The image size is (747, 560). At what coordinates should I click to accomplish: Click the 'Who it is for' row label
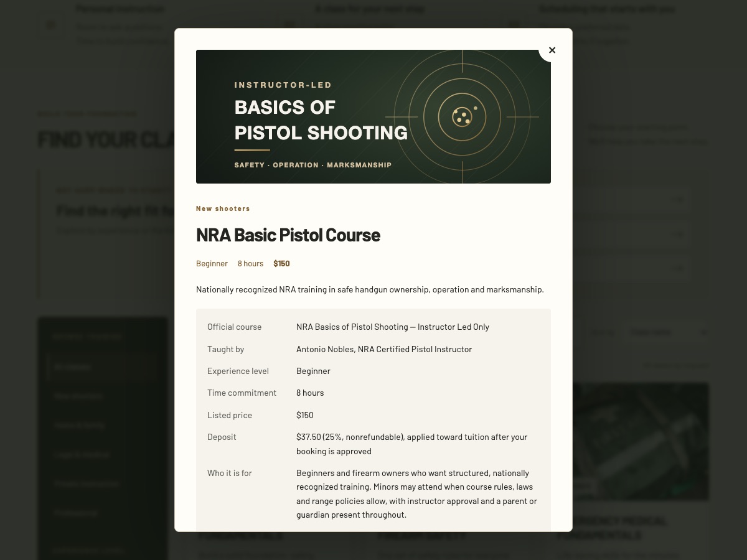pyautogui.click(x=230, y=473)
